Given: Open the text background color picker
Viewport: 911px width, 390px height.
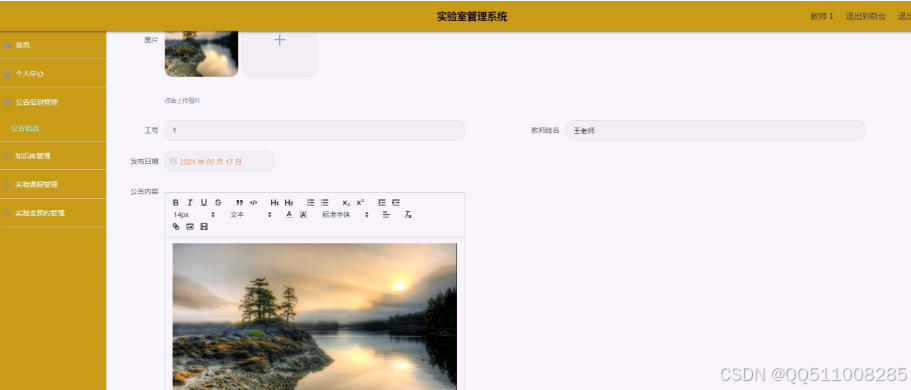Looking at the screenshot, I should (303, 214).
